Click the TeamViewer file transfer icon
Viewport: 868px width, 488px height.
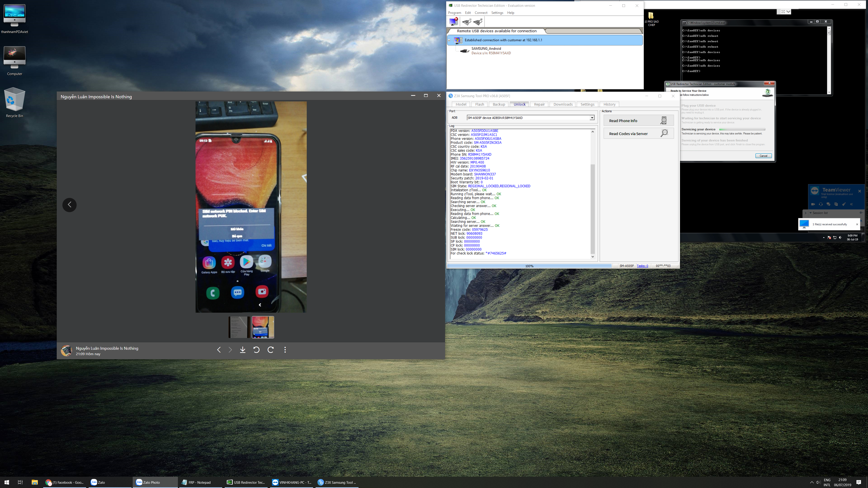tap(836, 204)
